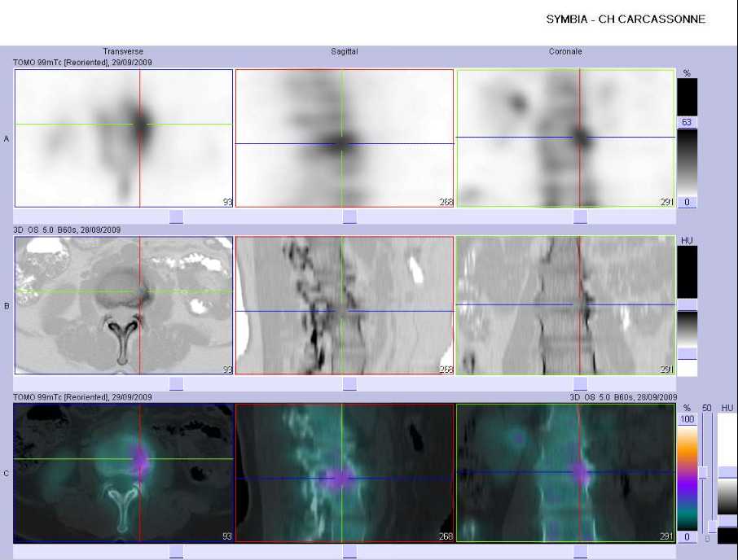Screen dimensions: 738x560
Task: Click the row A grayscale percent color bar
Action: [687, 162]
